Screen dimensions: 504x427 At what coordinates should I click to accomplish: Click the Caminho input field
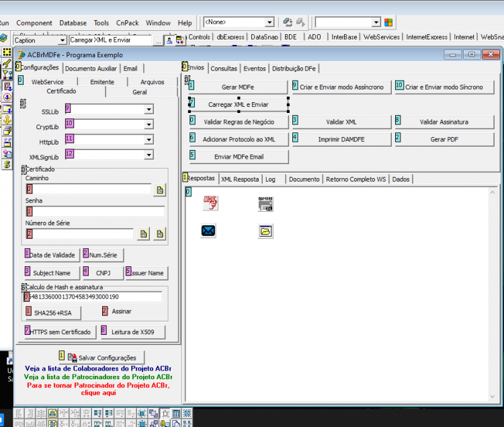(89, 189)
